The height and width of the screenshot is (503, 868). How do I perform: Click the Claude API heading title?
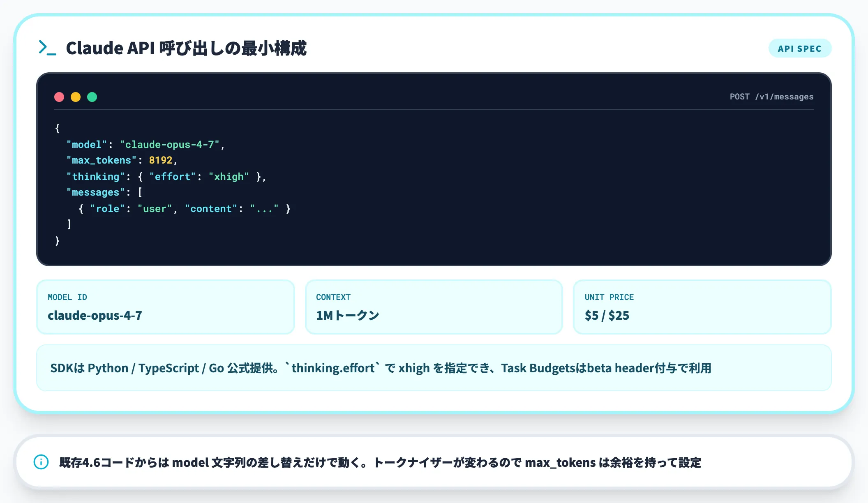pos(186,48)
